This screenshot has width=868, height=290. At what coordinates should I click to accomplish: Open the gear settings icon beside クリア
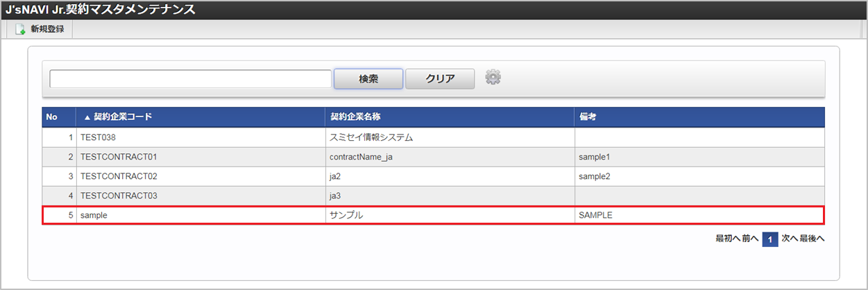pyautogui.click(x=493, y=78)
